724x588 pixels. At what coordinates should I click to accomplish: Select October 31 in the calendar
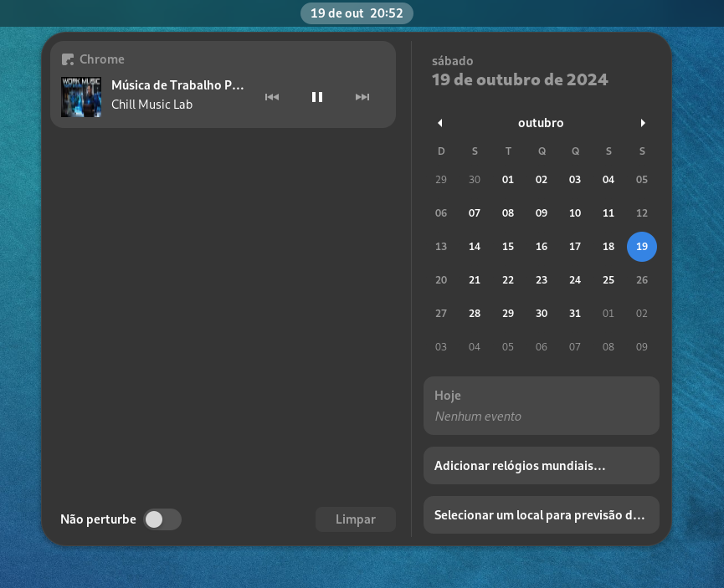[575, 314]
